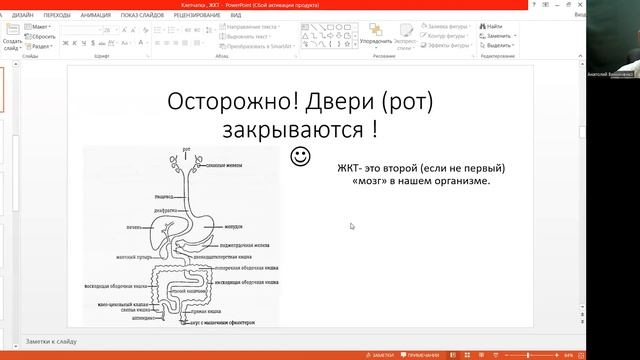Clear all text formatting

coord(146,30)
